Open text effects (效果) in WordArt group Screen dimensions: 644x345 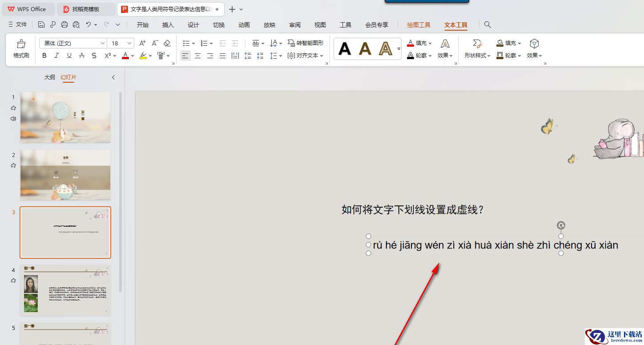[x=445, y=49]
